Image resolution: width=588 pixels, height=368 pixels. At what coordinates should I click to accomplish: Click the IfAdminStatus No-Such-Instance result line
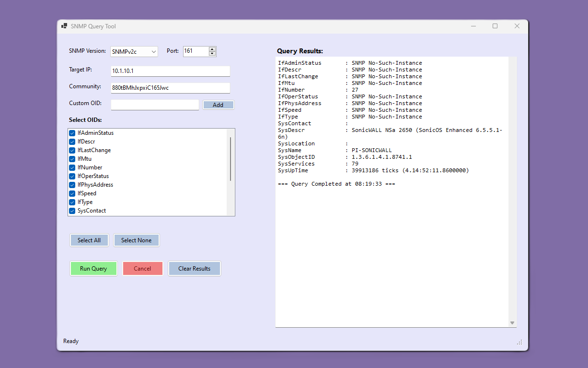pyautogui.click(x=350, y=63)
